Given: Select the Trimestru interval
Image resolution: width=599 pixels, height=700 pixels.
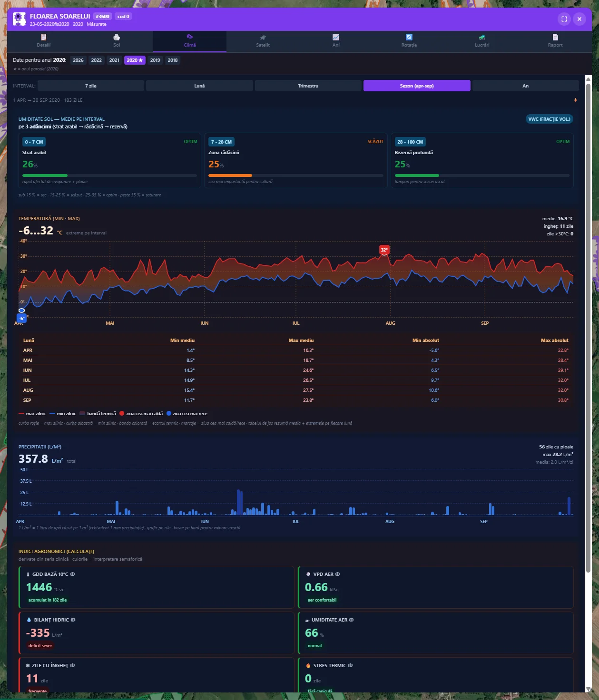Looking at the screenshot, I should [x=308, y=86].
